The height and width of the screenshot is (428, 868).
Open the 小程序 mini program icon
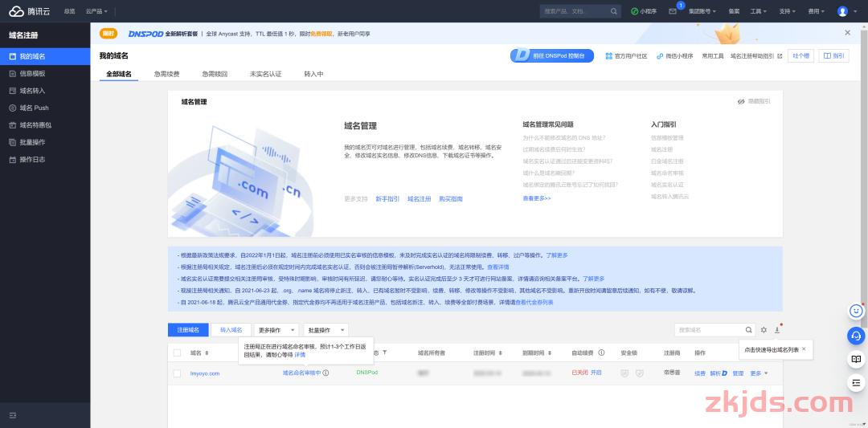[x=634, y=11]
